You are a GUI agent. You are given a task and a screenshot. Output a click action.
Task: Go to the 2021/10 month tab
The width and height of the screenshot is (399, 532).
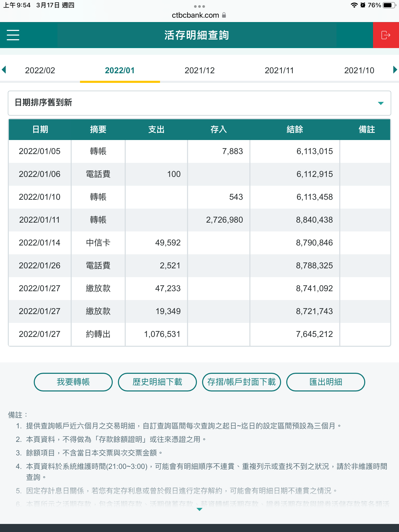(x=359, y=70)
